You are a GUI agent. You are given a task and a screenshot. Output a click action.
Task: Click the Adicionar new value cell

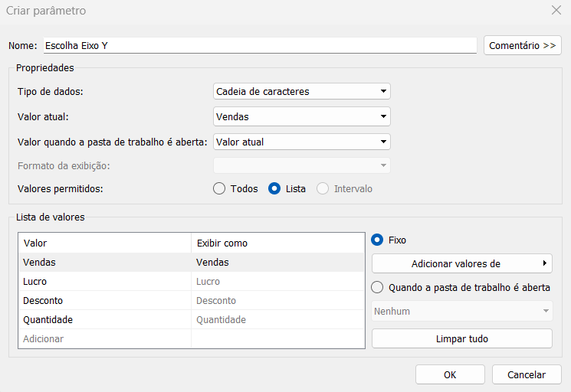tap(105, 339)
